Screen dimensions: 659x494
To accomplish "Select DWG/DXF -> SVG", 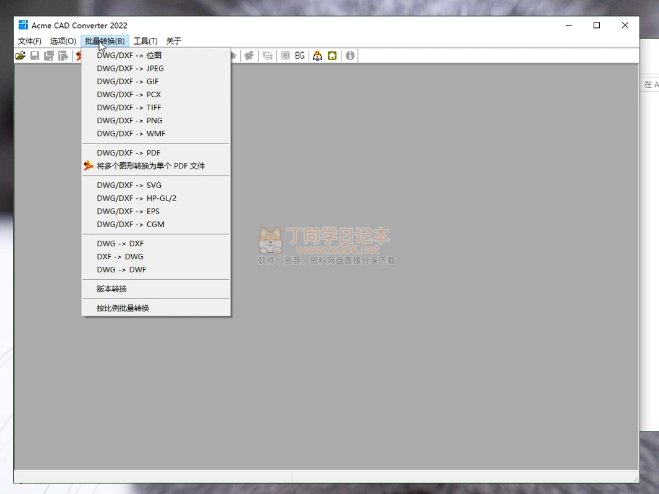I will [156, 185].
